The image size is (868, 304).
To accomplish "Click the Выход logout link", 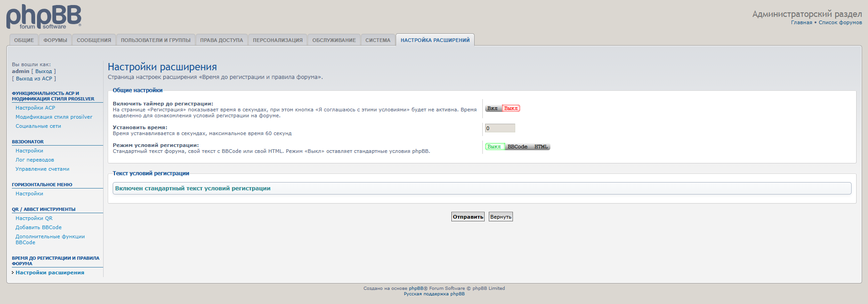I will coord(44,71).
